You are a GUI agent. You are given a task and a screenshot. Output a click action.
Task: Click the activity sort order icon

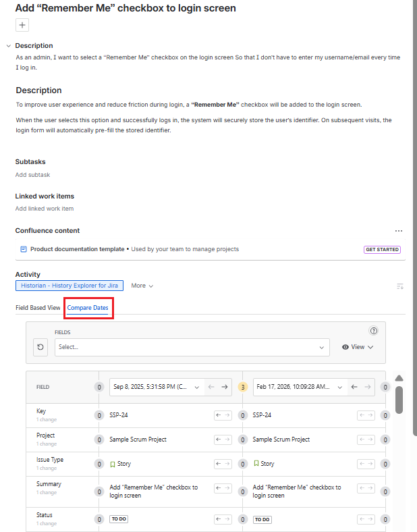(x=399, y=286)
